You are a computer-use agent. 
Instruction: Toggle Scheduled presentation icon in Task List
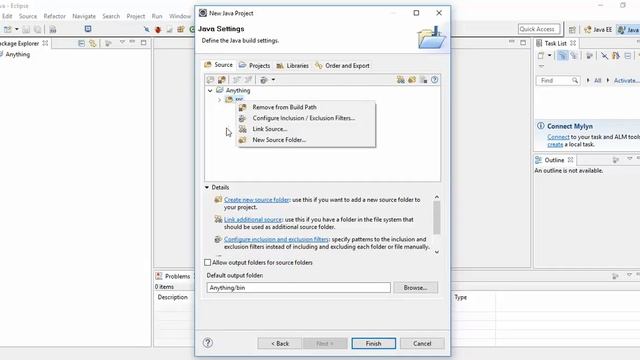(574, 56)
